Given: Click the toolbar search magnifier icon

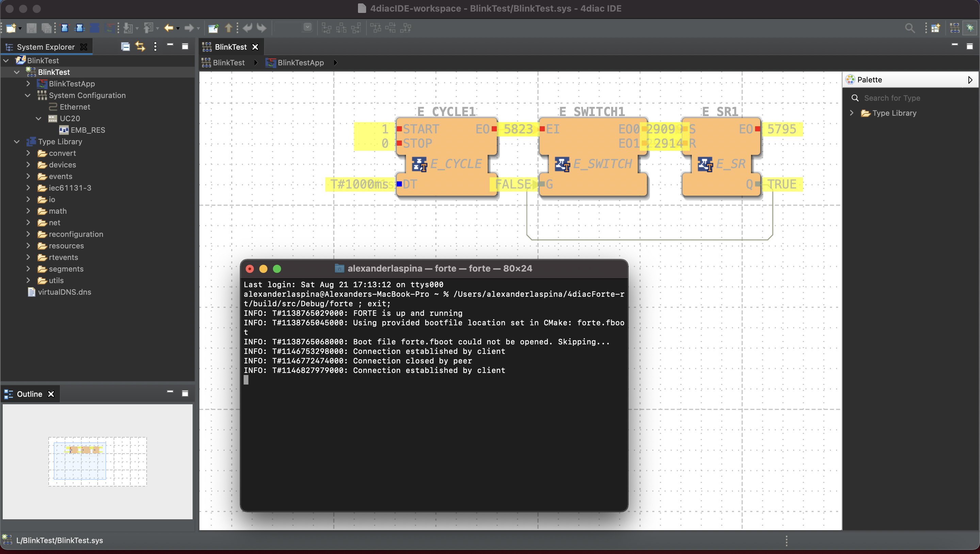Looking at the screenshot, I should coord(910,28).
